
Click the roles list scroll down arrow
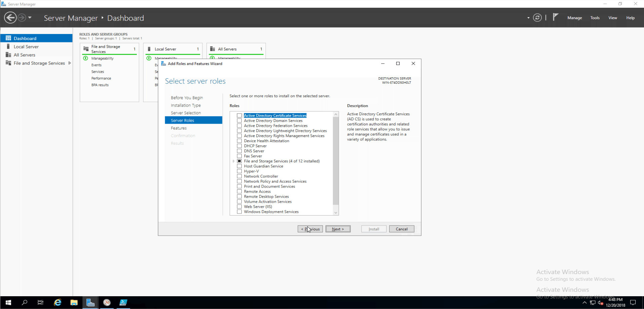click(335, 213)
